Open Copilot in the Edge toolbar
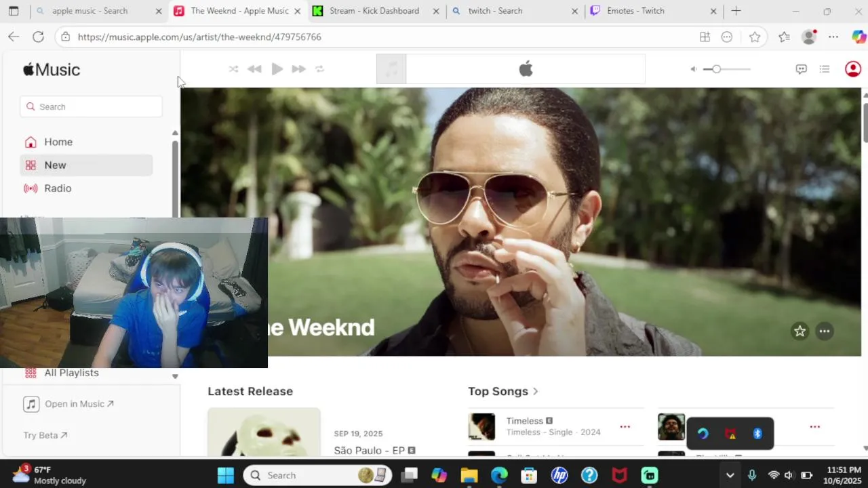Viewport: 868px width, 488px height. pos(859,37)
